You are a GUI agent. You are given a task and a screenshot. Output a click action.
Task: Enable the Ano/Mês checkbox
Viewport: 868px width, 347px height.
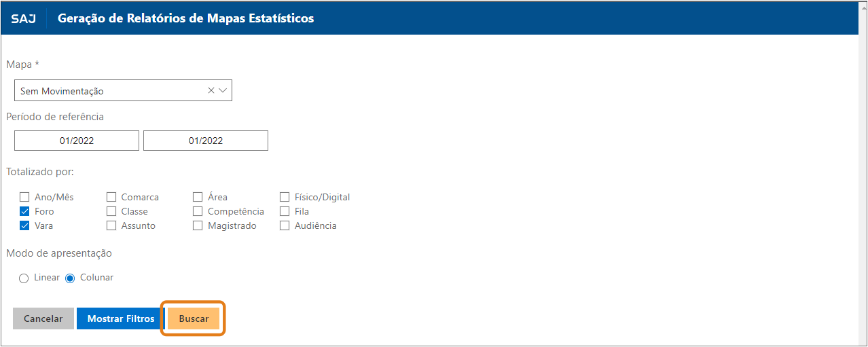[25, 197]
